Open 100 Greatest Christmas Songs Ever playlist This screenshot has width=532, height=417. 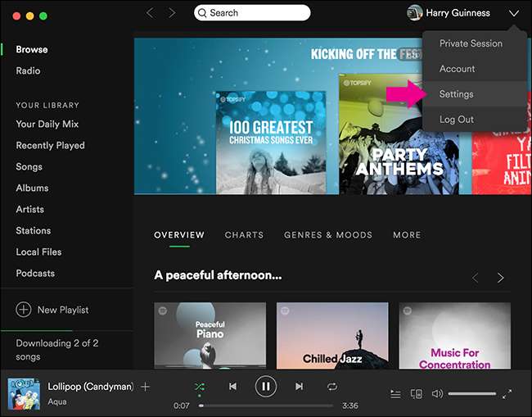(x=271, y=143)
